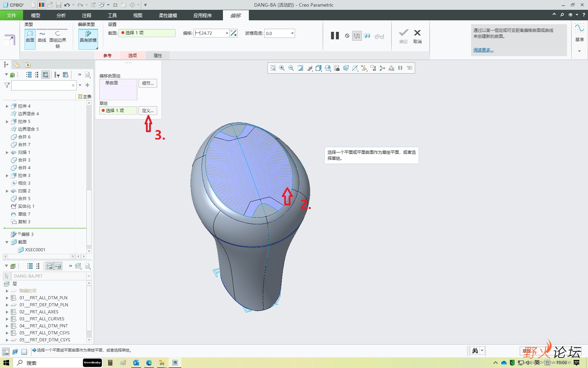Click the 定义... sketch define button

(x=148, y=111)
